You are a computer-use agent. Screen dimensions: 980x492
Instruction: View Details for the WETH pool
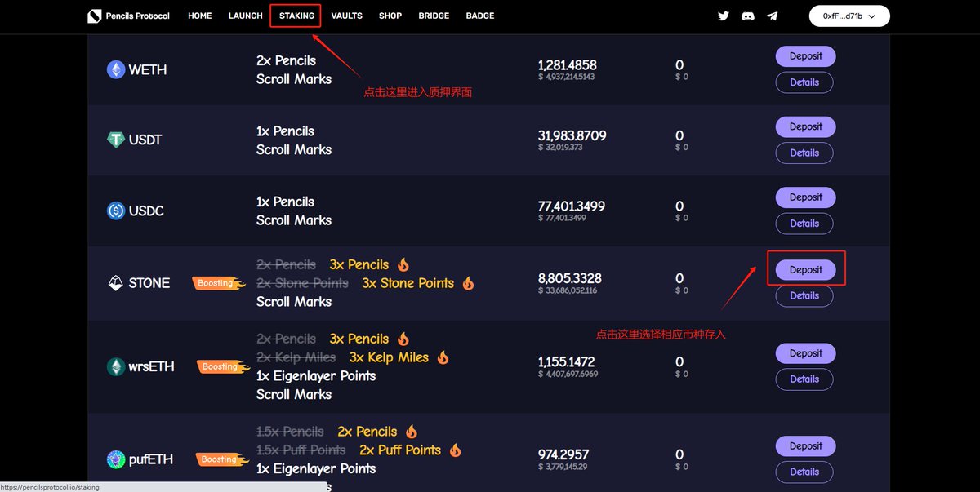(804, 82)
